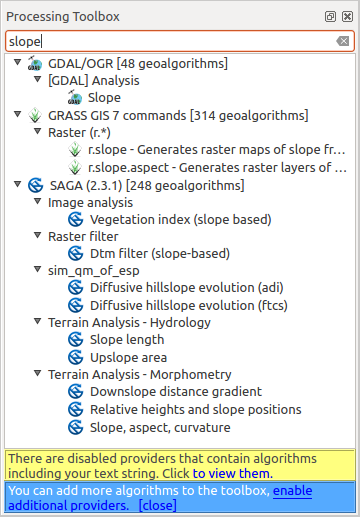Select Vegetation index (slope based)
Image resolution: width=360 pixels, height=517 pixels.
(x=181, y=220)
